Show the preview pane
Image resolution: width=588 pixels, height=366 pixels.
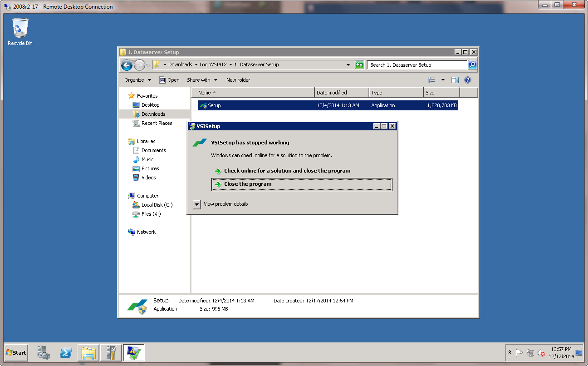[x=455, y=80]
